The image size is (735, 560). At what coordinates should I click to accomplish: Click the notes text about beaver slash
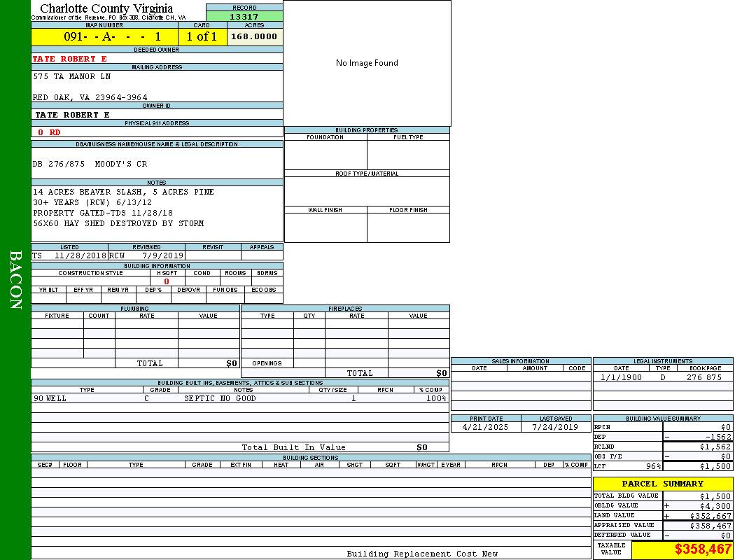[123, 192]
